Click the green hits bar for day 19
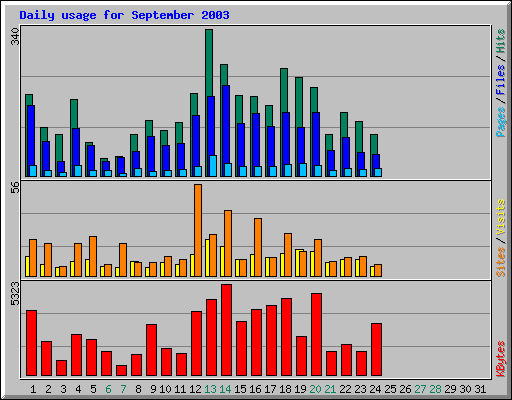The width and height of the screenshot is (512, 400). 299,102
